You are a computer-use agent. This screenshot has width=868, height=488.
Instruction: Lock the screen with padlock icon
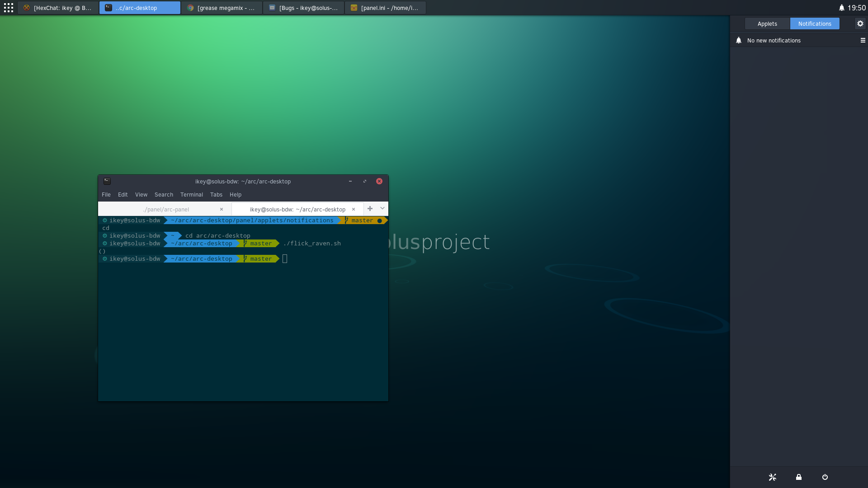click(799, 477)
